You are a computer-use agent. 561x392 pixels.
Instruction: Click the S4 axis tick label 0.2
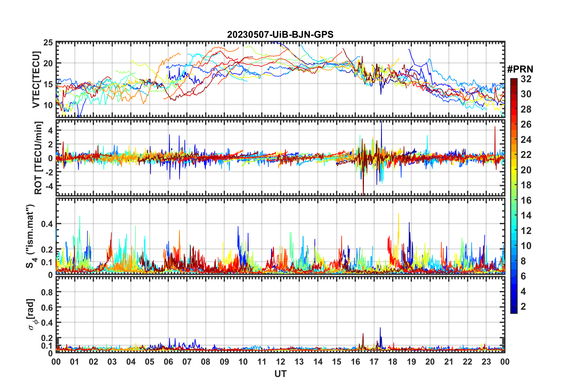[x=47, y=249]
